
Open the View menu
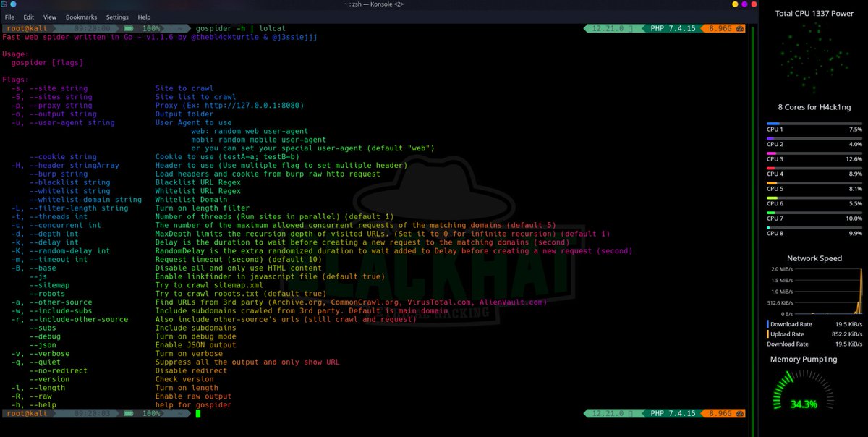click(x=50, y=17)
